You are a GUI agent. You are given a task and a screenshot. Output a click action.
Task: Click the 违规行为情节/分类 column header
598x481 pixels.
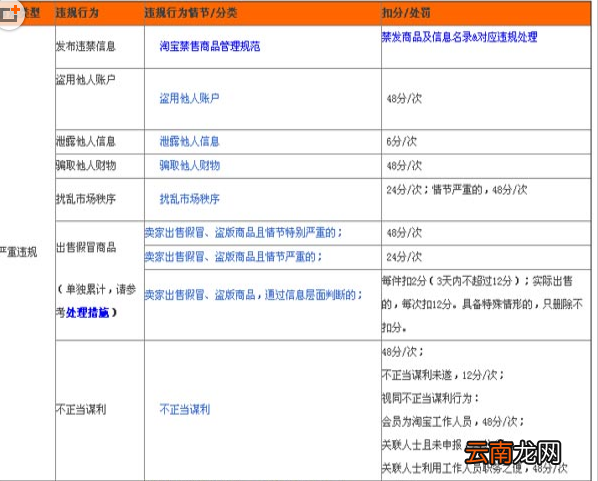point(191,13)
